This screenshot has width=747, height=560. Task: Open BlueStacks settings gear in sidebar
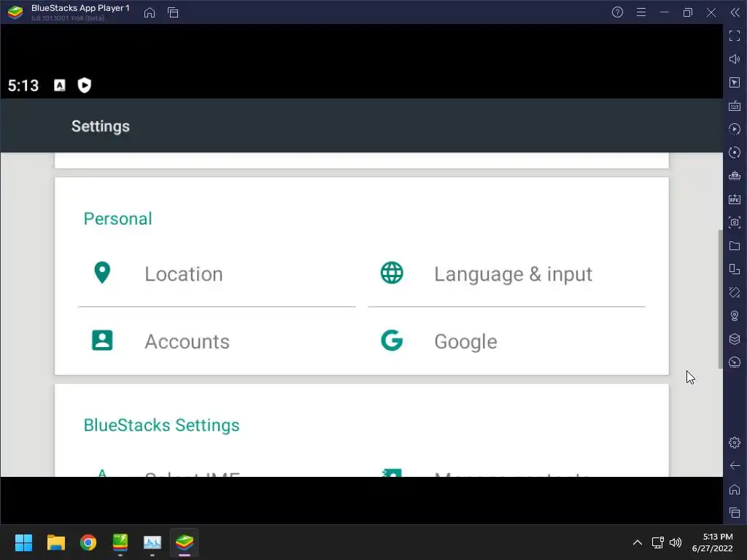(x=735, y=443)
